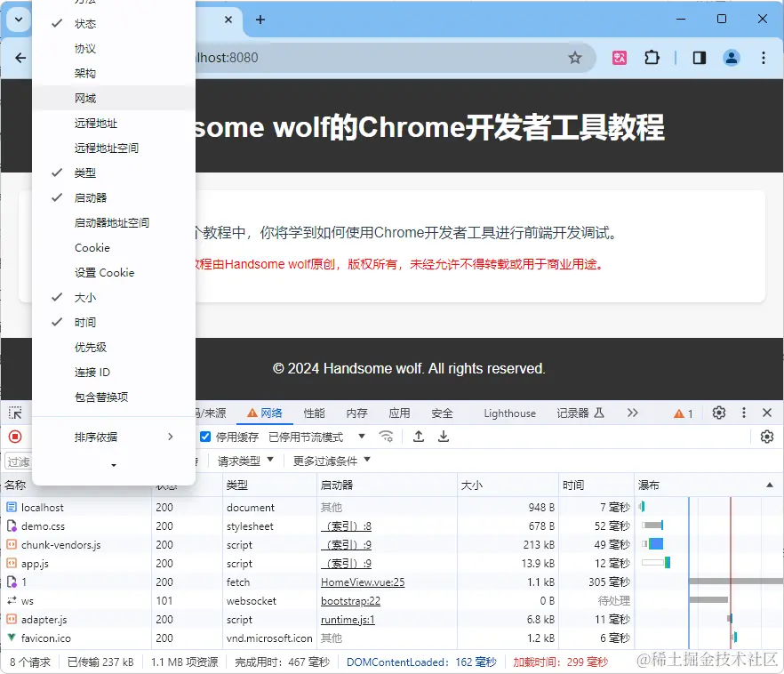Show the warning issues counter

tap(683, 413)
